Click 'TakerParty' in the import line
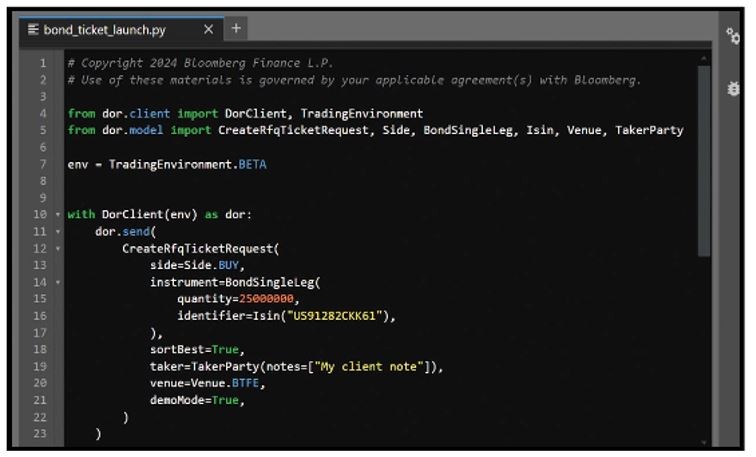The height and width of the screenshot is (457, 756). 649,130
